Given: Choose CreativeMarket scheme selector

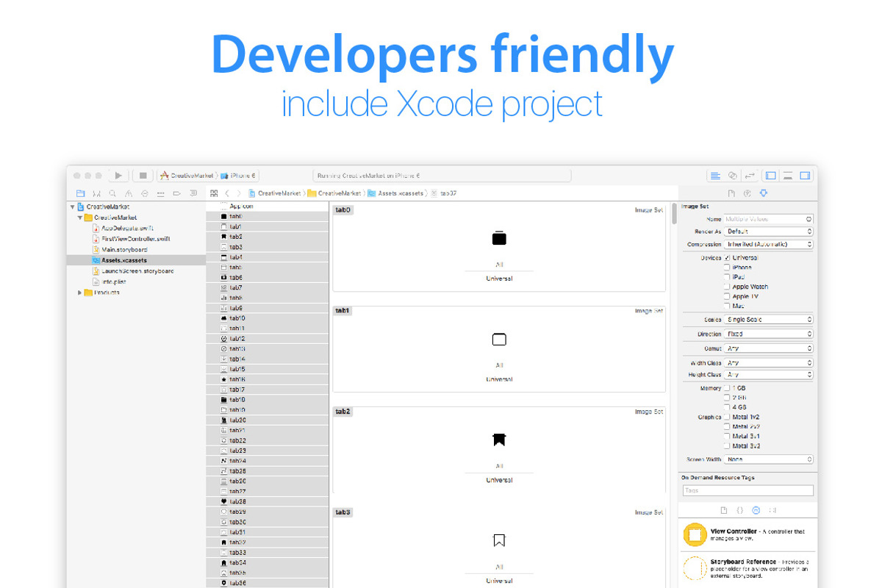Looking at the screenshot, I should coord(187,176).
